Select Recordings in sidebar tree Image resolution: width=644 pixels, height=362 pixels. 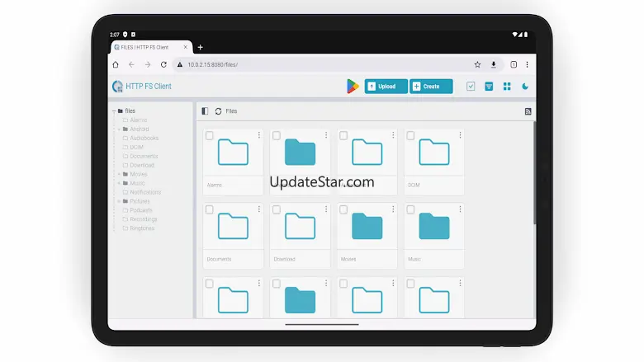[144, 219]
